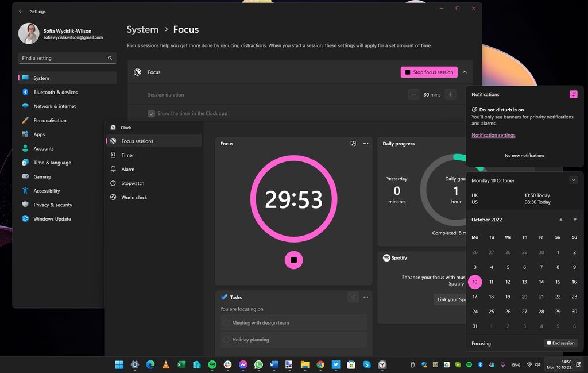Open Notification settings link

493,134
